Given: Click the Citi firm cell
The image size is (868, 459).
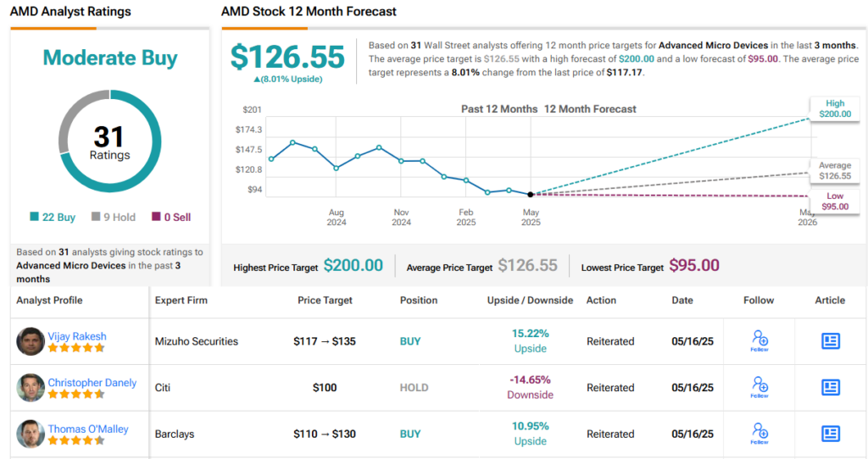Looking at the screenshot, I should point(163,388).
